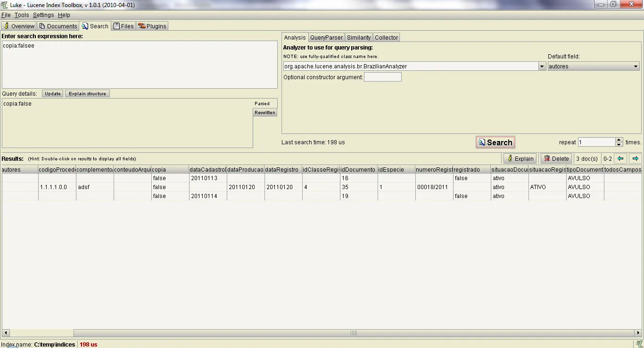Show the Rewritten query view
Image resolution: width=644 pixels, height=348 pixels.
tap(265, 113)
